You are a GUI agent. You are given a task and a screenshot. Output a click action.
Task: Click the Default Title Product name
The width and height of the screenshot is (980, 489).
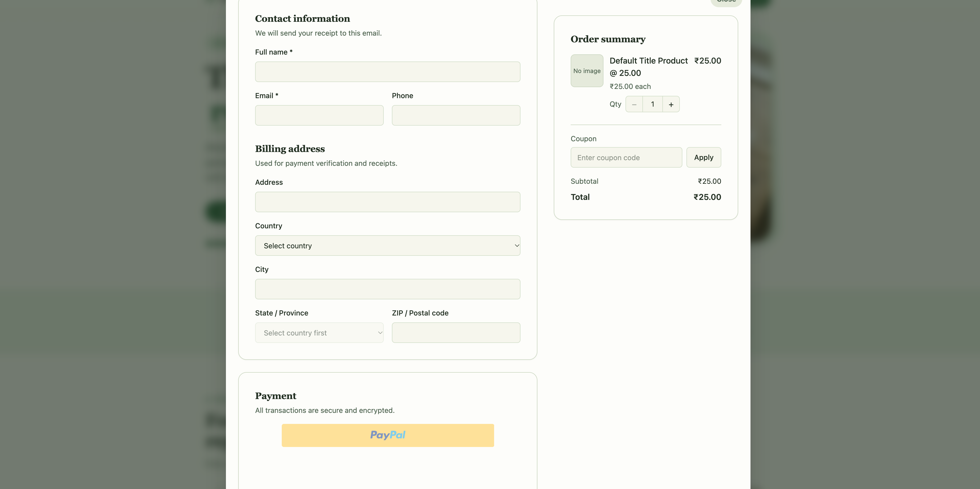tap(649, 67)
